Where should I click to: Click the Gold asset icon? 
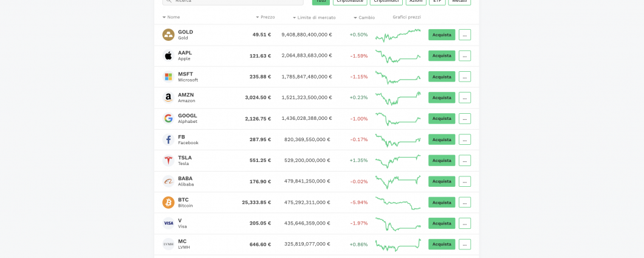[x=168, y=35]
